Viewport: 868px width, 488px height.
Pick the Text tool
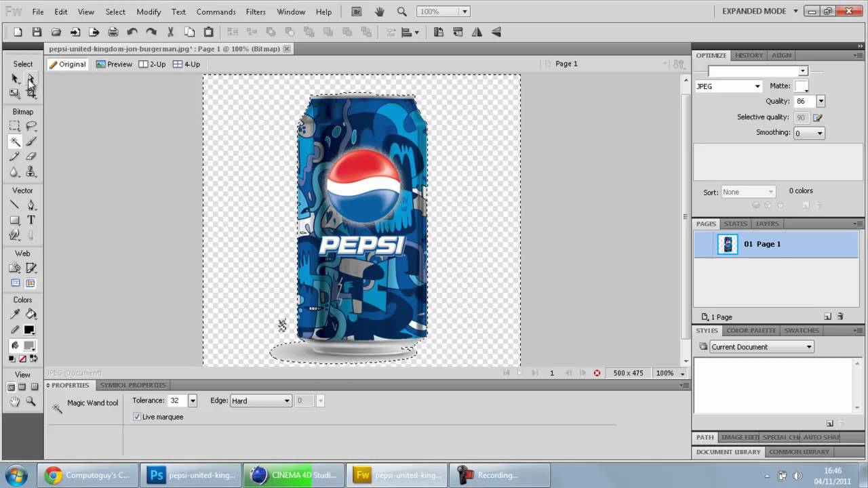pos(31,220)
